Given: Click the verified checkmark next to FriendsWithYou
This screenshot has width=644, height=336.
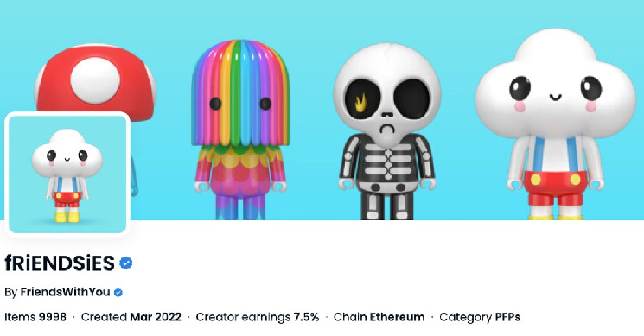Looking at the screenshot, I should coord(118,293).
